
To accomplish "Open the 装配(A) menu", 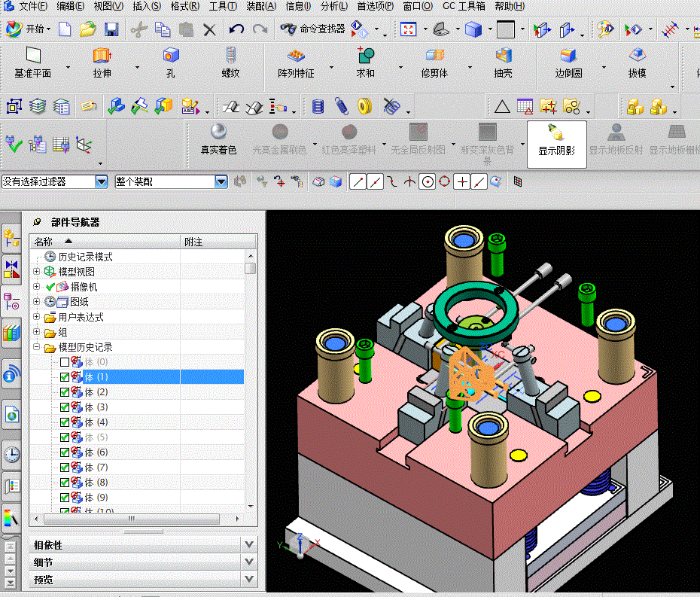I will [262, 6].
